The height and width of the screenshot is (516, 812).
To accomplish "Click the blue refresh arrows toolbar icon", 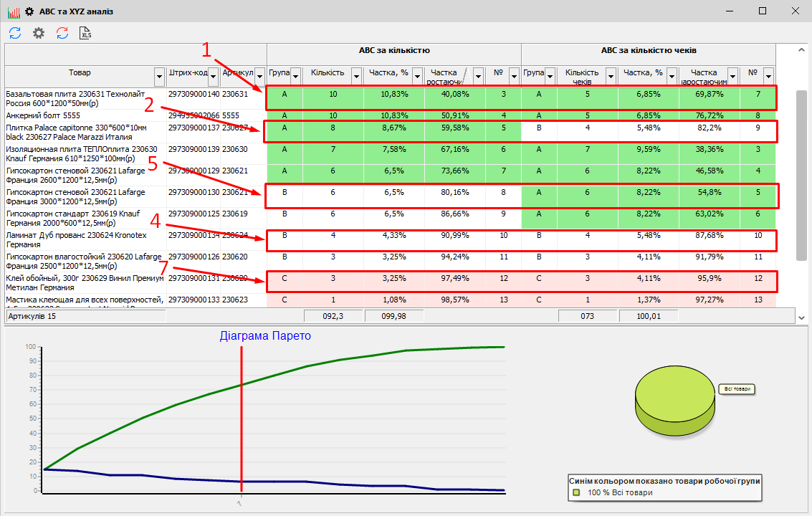I will tap(14, 33).
